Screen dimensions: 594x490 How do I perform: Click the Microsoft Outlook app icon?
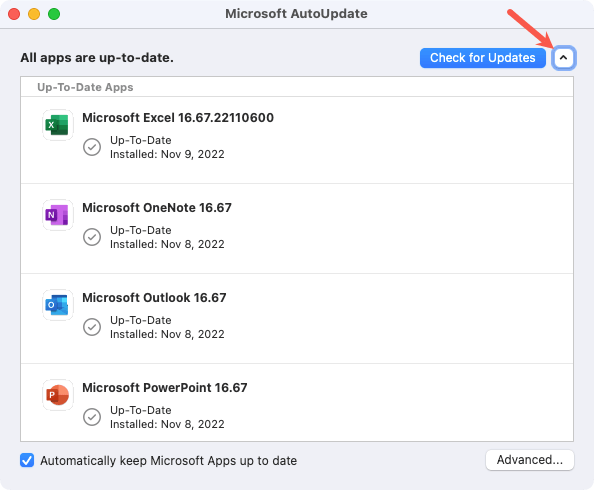point(57,305)
